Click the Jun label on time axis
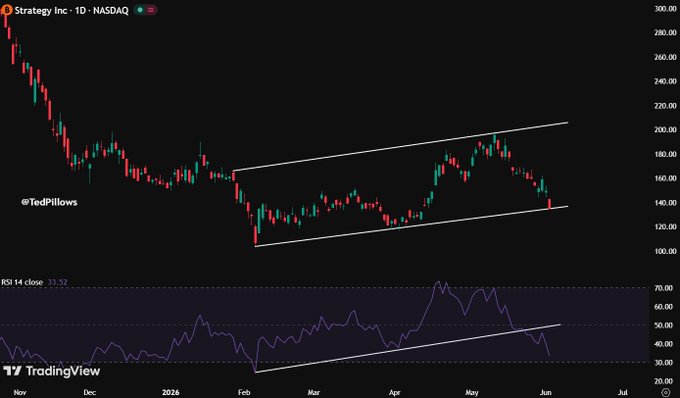This screenshot has width=680, height=398. [546, 392]
